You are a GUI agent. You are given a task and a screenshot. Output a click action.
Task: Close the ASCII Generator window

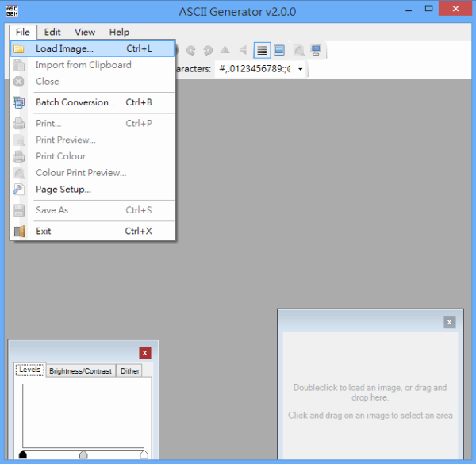coord(455,9)
